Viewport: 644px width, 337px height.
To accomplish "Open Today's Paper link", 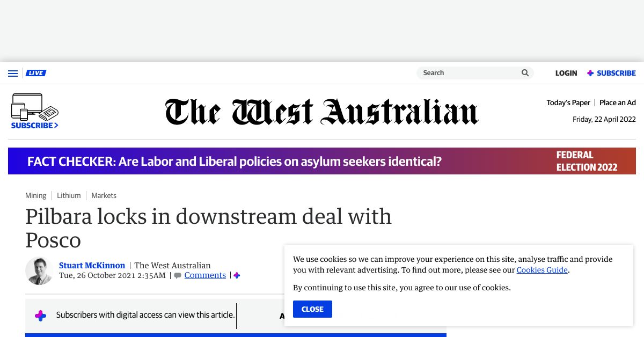I will (x=568, y=102).
